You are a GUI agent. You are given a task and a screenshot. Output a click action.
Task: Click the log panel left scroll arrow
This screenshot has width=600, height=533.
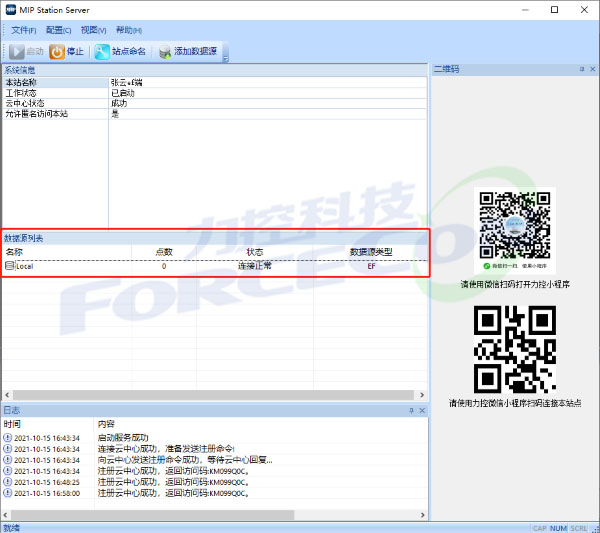click(x=5, y=515)
